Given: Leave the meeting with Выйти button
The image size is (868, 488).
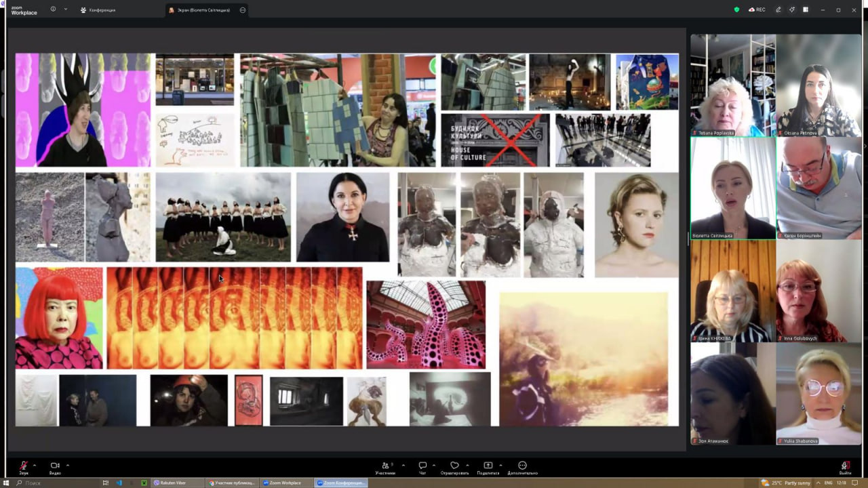Looking at the screenshot, I should 845,467.
